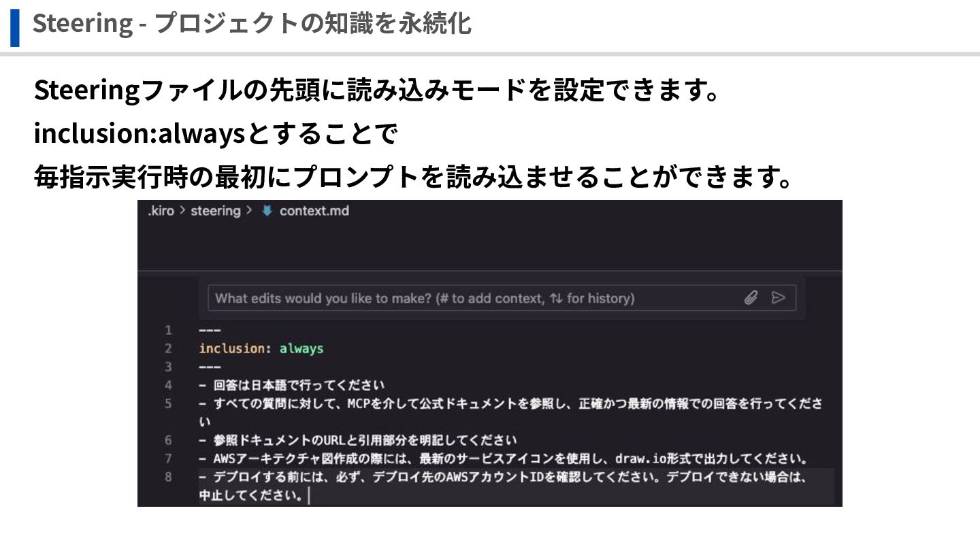The height and width of the screenshot is (551, 980).
Task: Click the send arrow icon
Action: [779, 298]
